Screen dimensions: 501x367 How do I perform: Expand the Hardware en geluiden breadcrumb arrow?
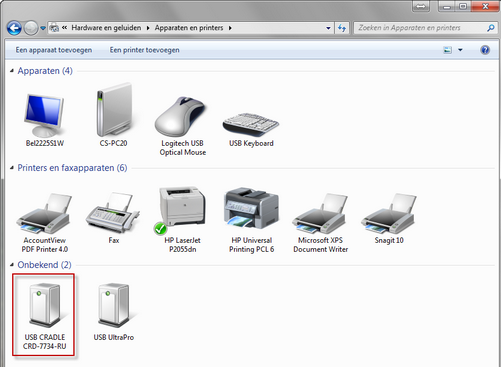pos(148,28)
